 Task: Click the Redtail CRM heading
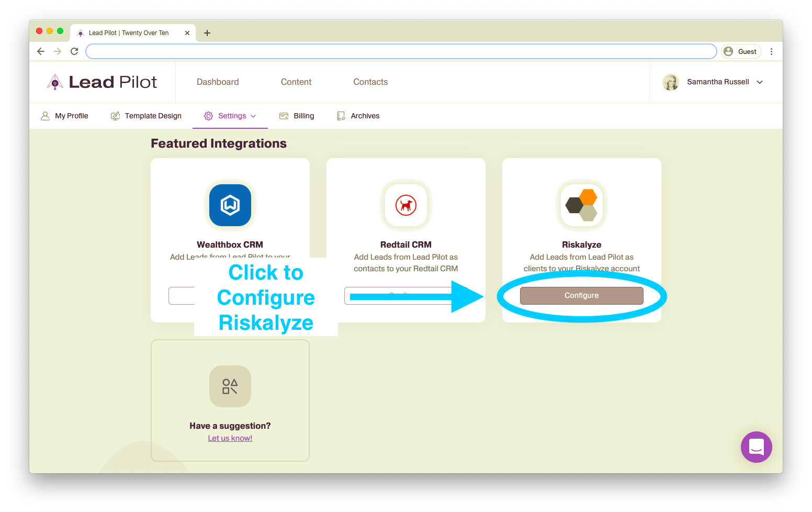tap(406, 244)
